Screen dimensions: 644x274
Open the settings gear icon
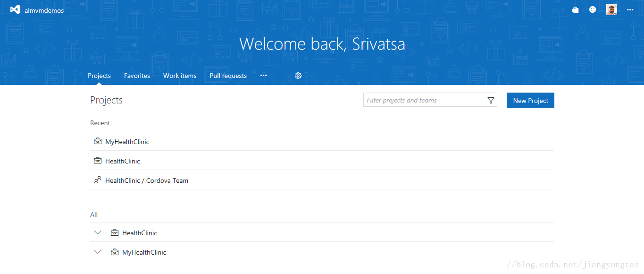point(298,76)
